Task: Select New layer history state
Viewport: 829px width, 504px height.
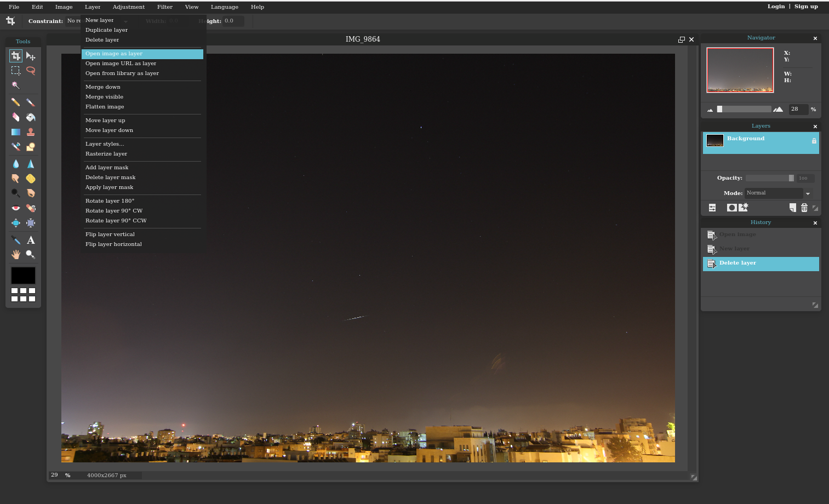Action: (761, 249)
